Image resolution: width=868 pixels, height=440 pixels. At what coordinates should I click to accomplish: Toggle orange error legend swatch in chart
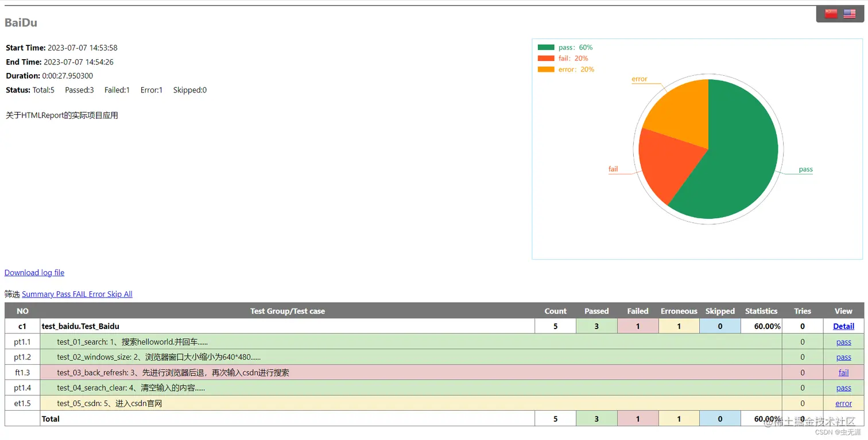click(x=546, y=70)
